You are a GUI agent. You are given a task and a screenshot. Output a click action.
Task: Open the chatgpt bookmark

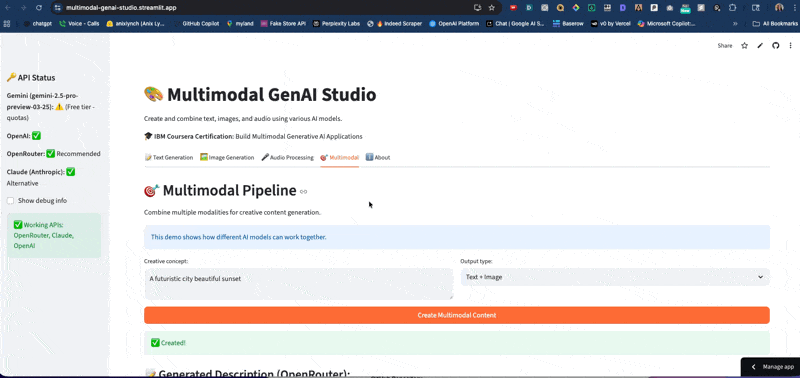(x=37, y=23)
